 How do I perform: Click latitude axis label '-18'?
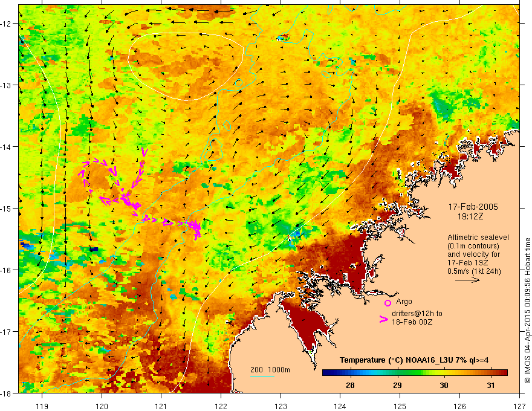click(x=7, y=393)
